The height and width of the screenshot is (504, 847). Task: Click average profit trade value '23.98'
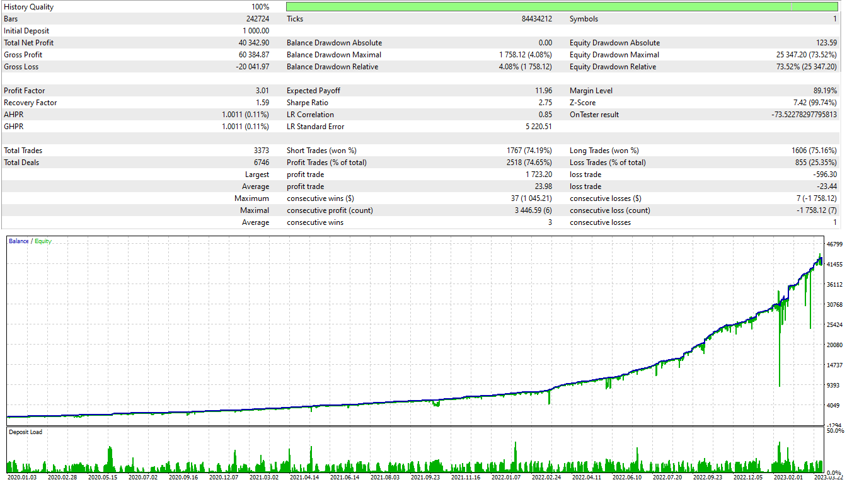[544, 186]
